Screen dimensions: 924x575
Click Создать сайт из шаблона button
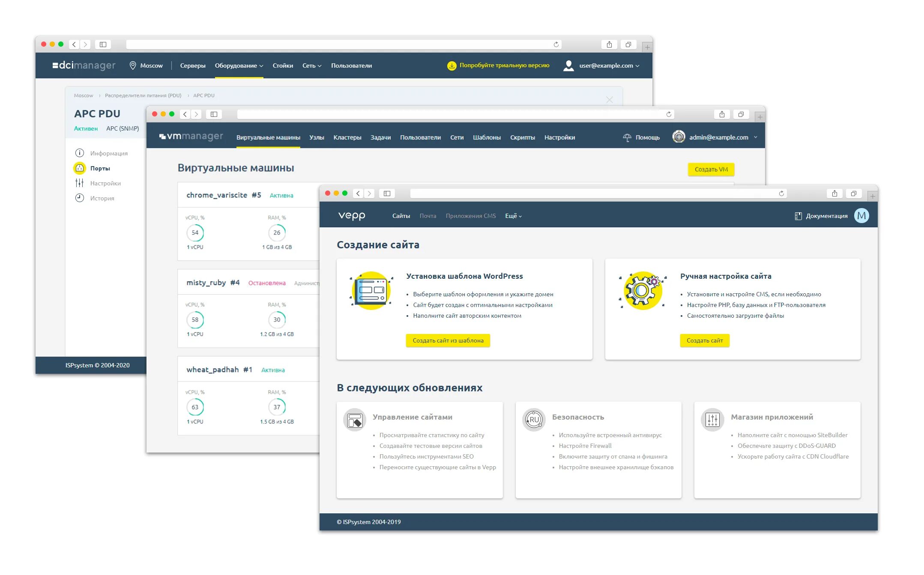click(448, 340)
